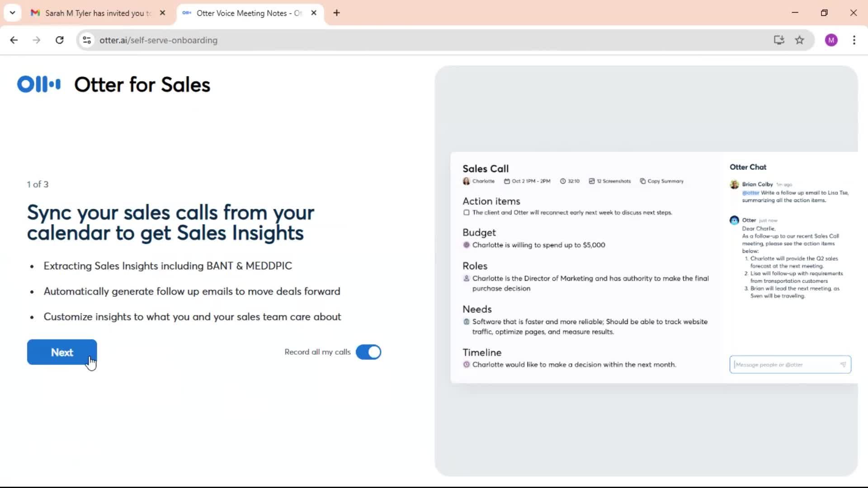Expand the tab search dropdown arrow
The image size is (868, 488).
[12, 13]
